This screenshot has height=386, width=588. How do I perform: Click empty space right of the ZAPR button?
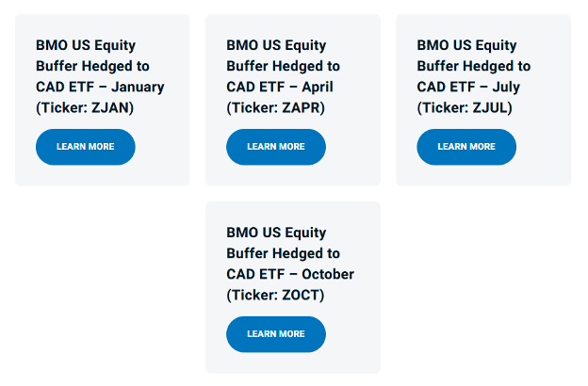pos(352,147)
